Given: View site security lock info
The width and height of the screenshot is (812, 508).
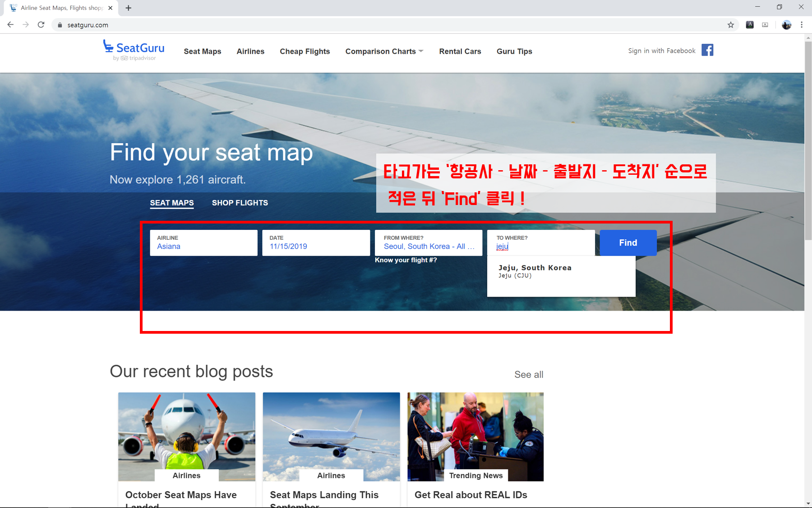Looking at the screenshot, I should 60,25.
